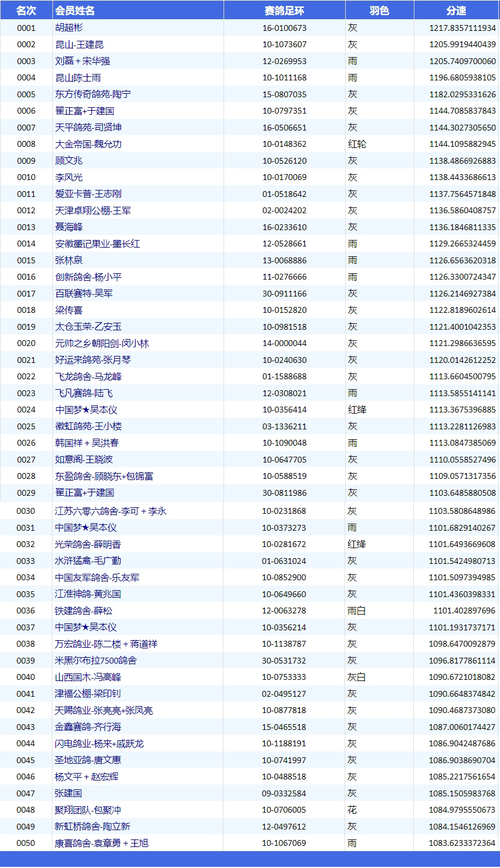Click the 分速 column header
Screen dimensions: 500x868
(x=456, y=10)
